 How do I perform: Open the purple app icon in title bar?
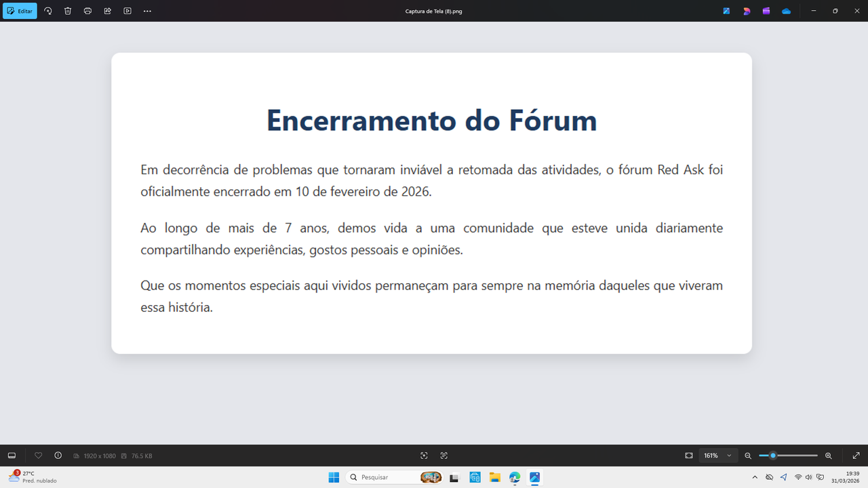click(x=766, y=11)
